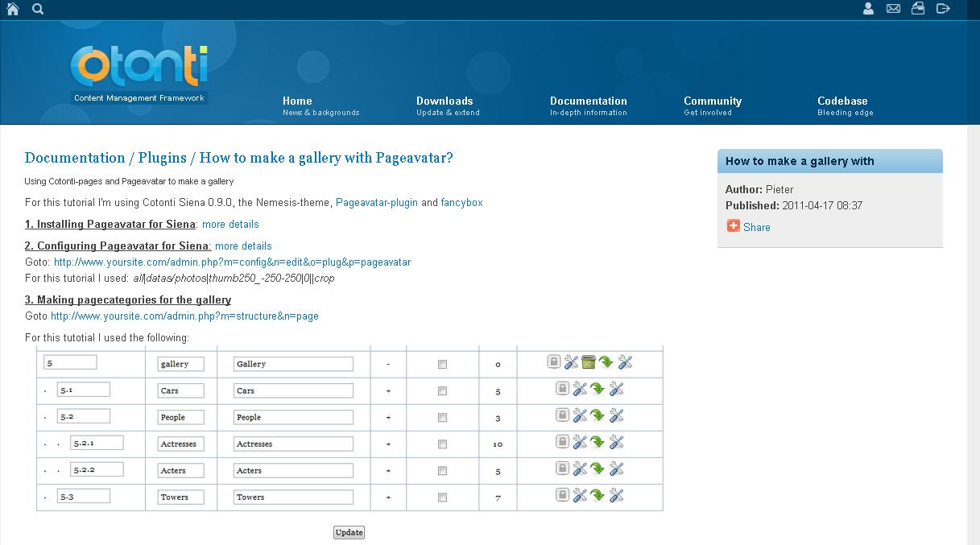Tick the checkbox in the Actresses row
The width and height of the screenshot is (980, 545).
pos(442,444)
